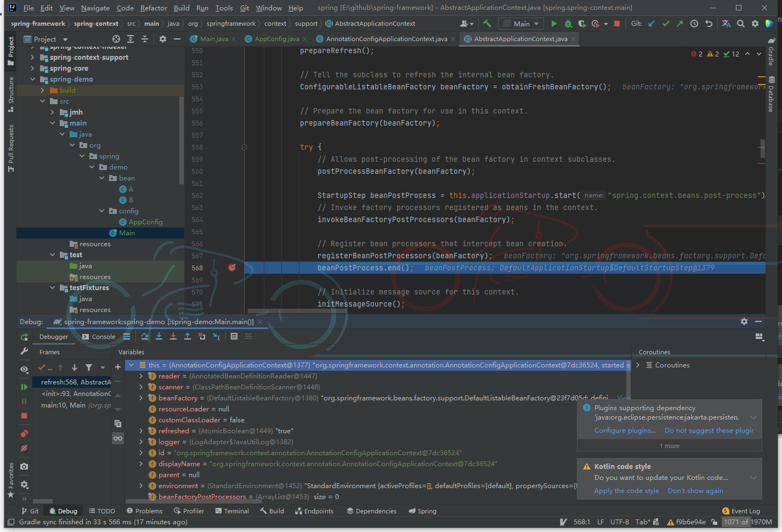
Task: Click Drop Frame icon in debugger
Action: [202, 336]
